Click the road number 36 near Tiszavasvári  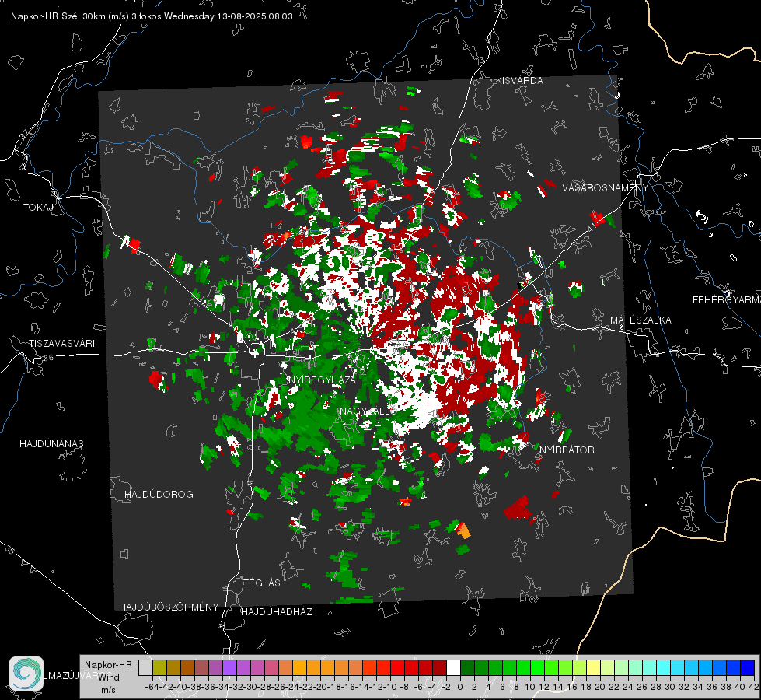tap(48, 358)
